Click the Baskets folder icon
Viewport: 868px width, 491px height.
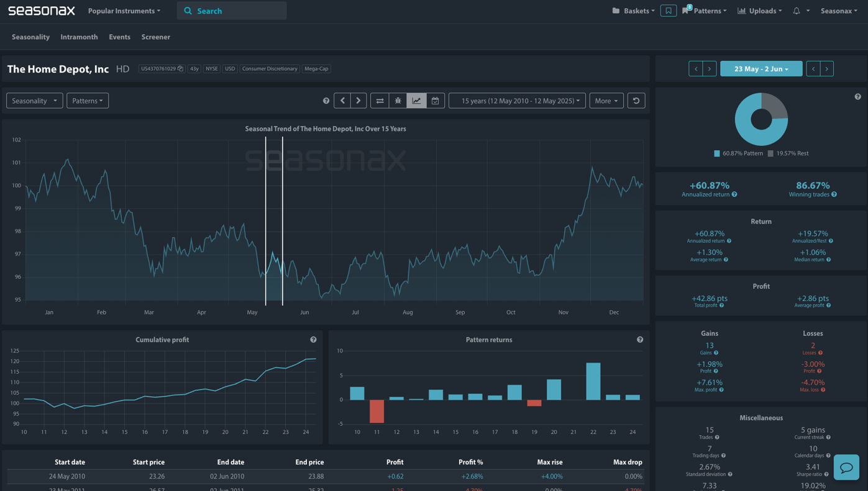click(x=616, y=11)
